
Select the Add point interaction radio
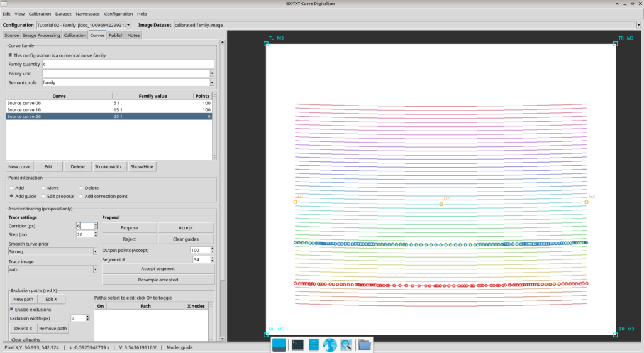tap(11, 188)
